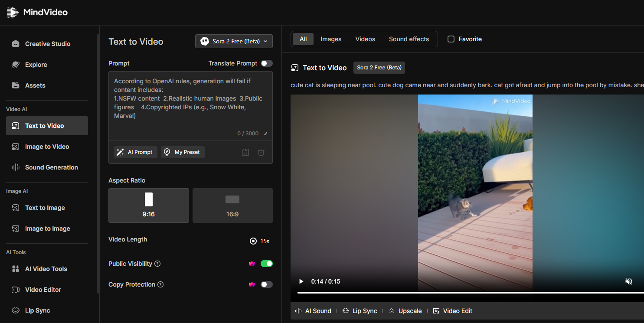644x323 pixels.
Task: Select the 16:9 aspect ratio
Action: click(232, 206)
